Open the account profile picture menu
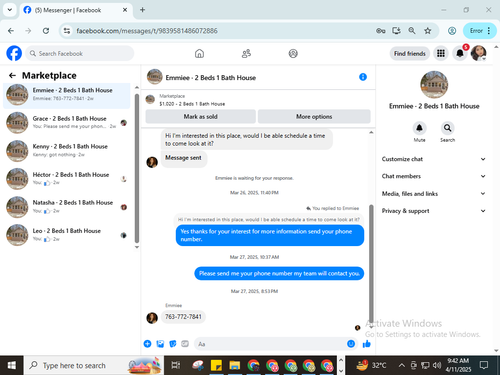Viewport: 500px width, 375px height. 479,53
